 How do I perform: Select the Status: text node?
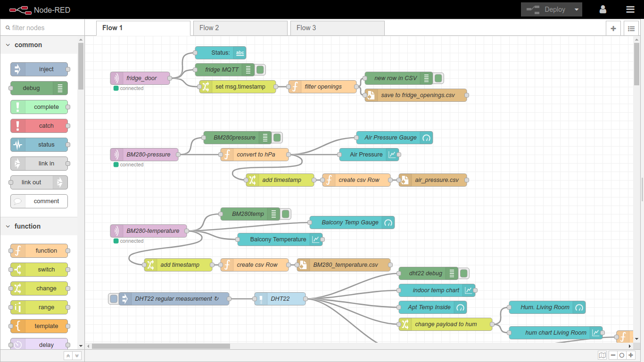tap(221, 53)
